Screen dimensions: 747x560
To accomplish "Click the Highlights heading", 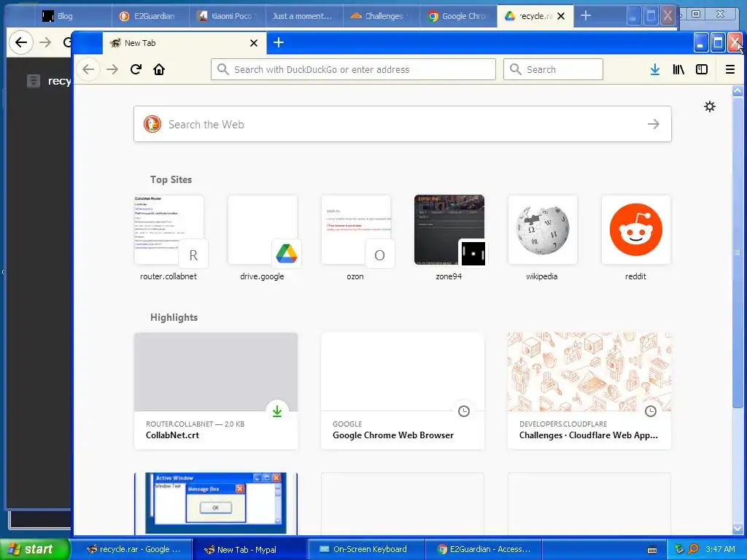I will [174, 318].
